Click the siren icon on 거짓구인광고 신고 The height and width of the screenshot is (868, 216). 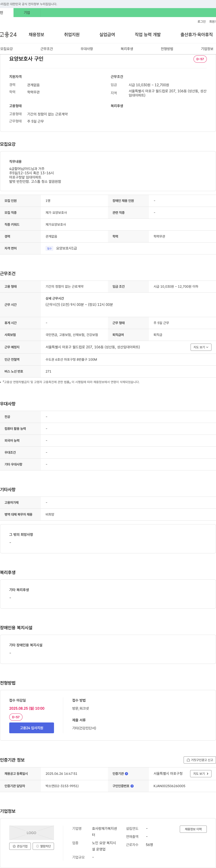point(188,760)
